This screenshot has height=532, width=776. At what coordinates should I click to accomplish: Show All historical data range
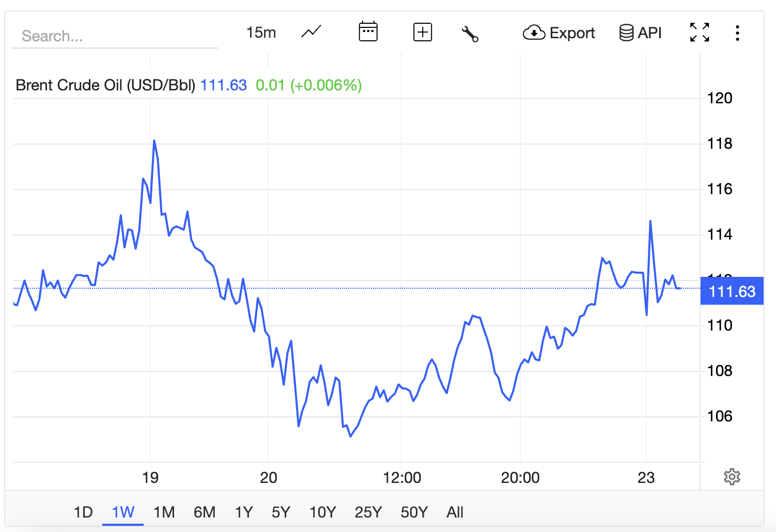(x=455, y=512)
